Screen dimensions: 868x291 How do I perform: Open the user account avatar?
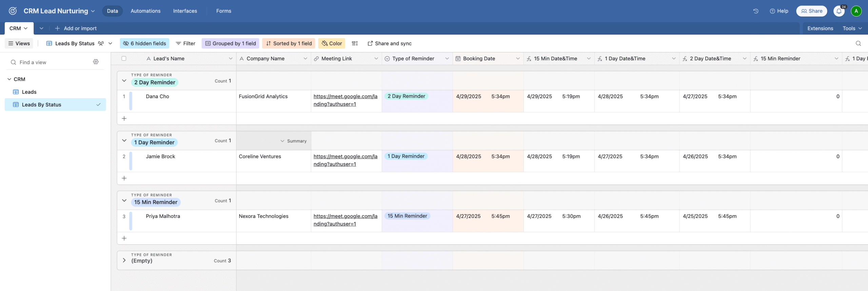(x=856, y=11)
